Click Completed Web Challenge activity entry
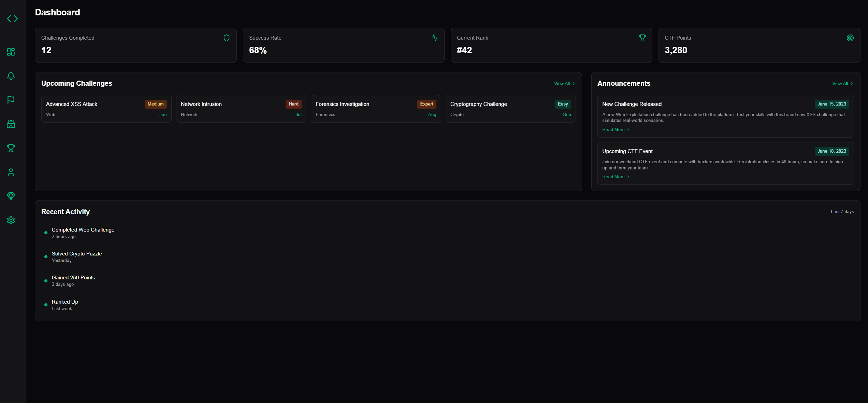Screen dimensions: 868x403 coord(83,233)
